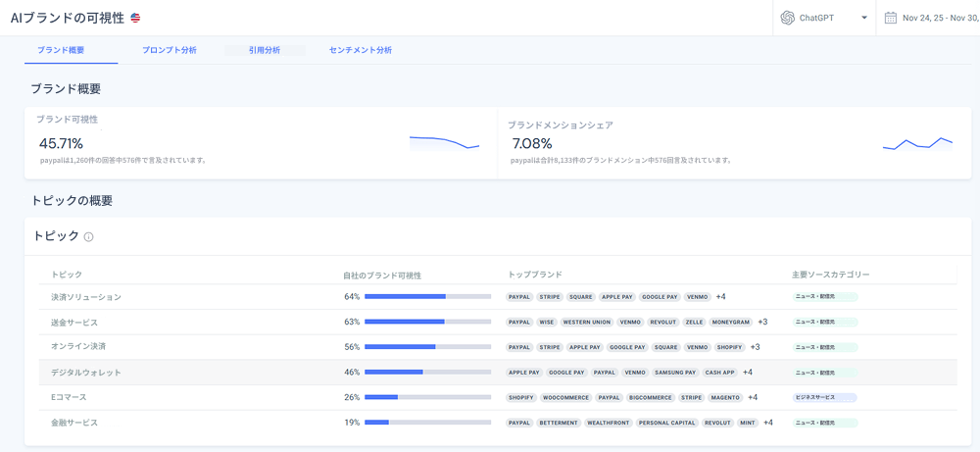Click the ブランド可視性 trend sparkline
Viewport: 980px width, 452px height.
click(x=444, y=142)
